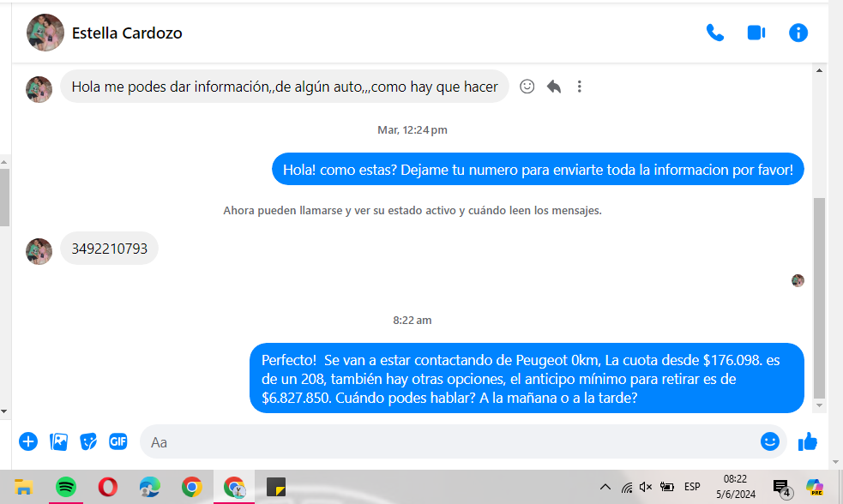Attach a photo file to message
Viewport: 843px width, 504px height.
[x=58, y=441]
